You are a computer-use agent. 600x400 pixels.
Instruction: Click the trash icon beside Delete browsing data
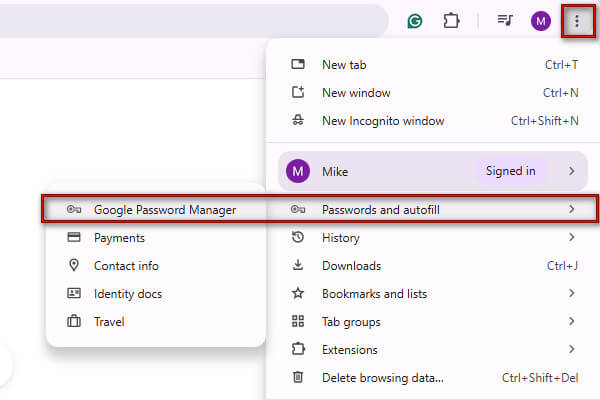298,377
